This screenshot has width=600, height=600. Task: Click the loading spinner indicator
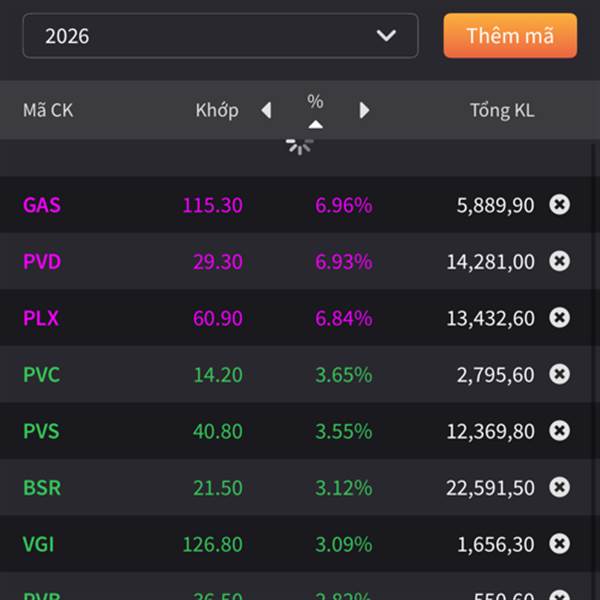(299, 144)
